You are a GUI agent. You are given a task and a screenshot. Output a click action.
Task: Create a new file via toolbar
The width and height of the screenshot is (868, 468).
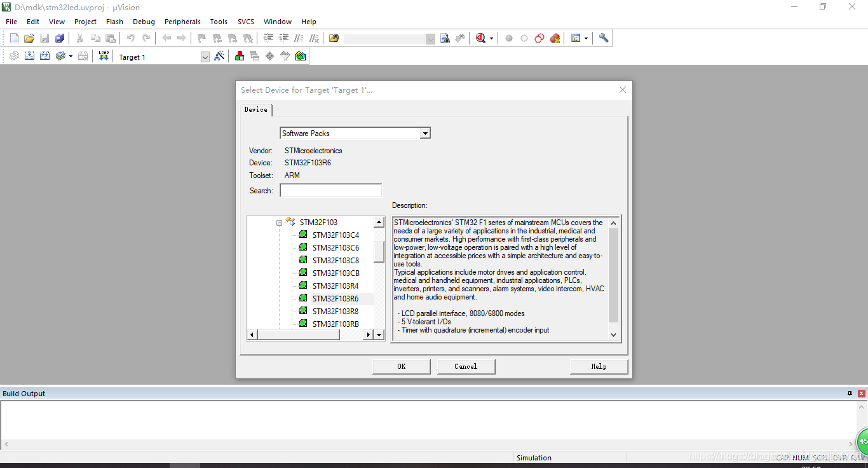coord(14,38)
